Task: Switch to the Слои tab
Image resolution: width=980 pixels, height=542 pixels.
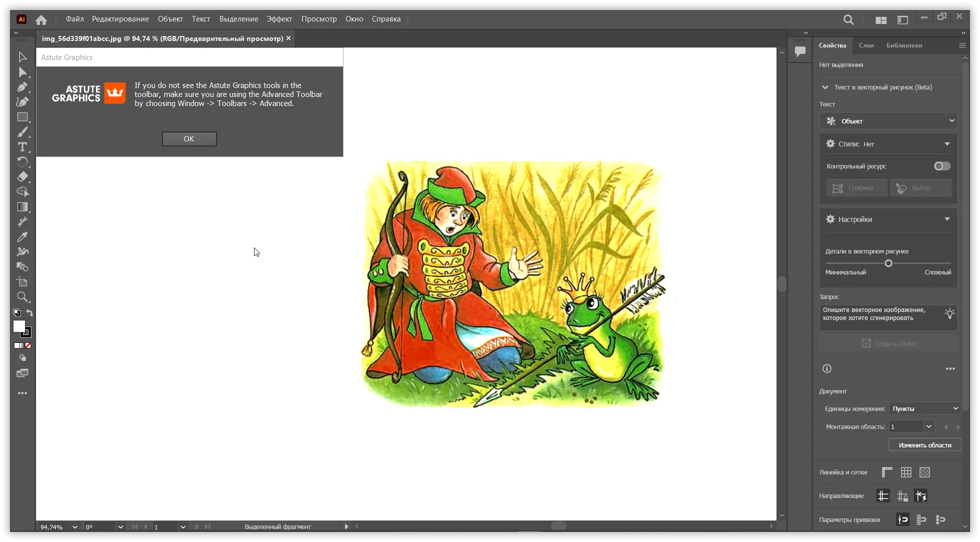Action: (x=866, y=45)
